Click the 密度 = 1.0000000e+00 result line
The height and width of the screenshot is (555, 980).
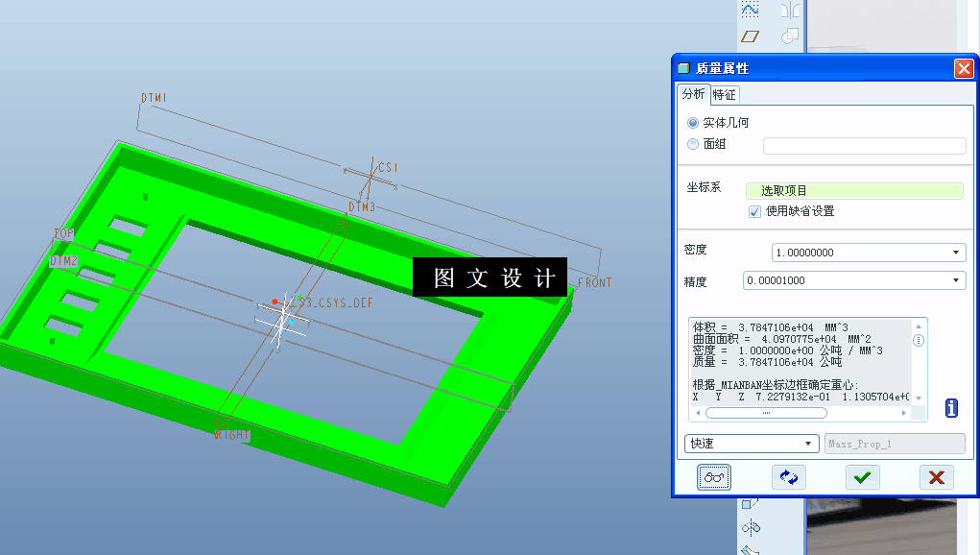[787, 350]
